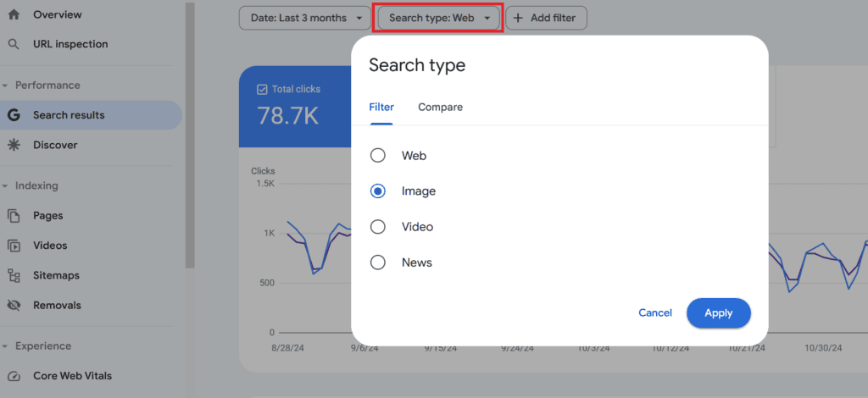Click the 78.7K total clicks value
868x398 pixels.
[288, 115]
